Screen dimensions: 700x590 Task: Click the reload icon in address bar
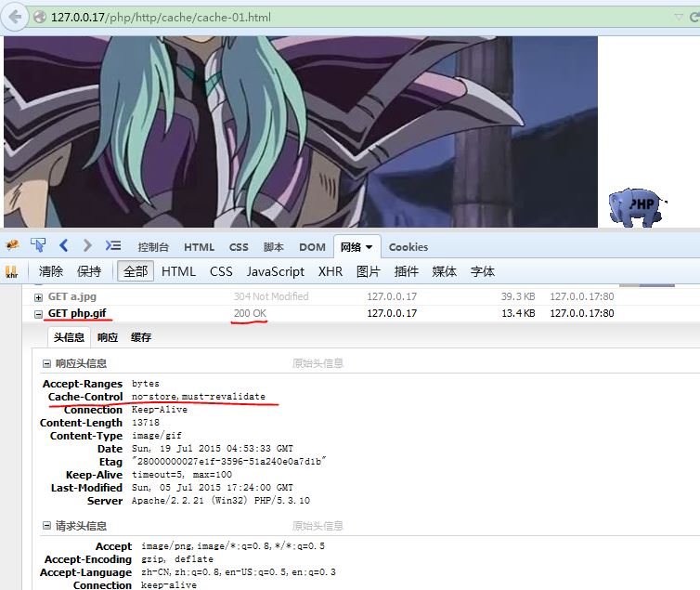(x=694, y=18)
